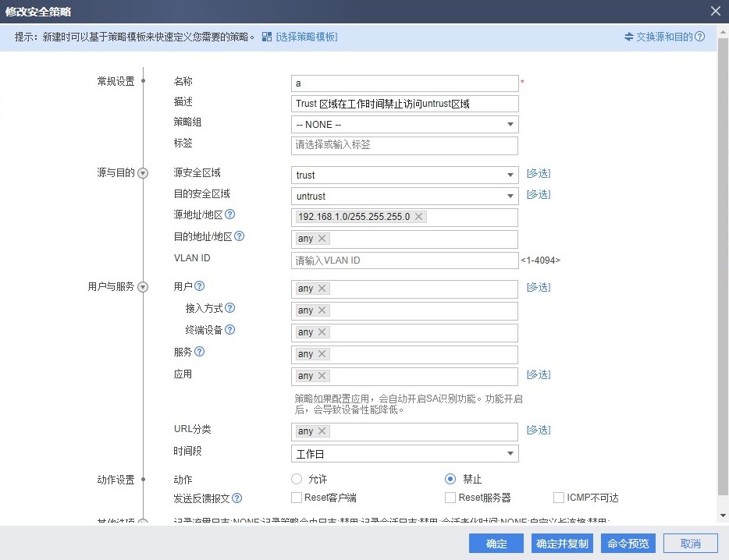Open the 策略组 dropdown
Viewport: 729px width, 560px height.
(404, 125)
